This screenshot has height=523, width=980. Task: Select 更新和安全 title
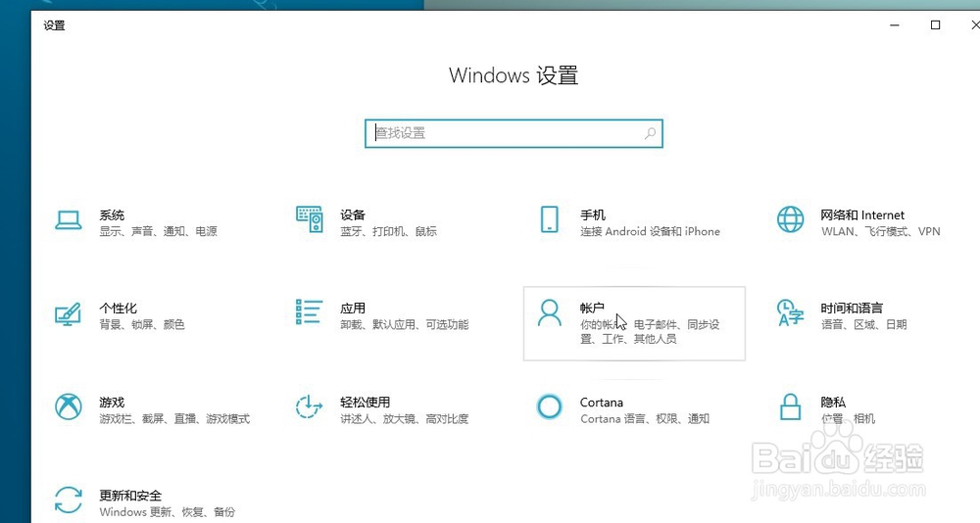point(130,496)
